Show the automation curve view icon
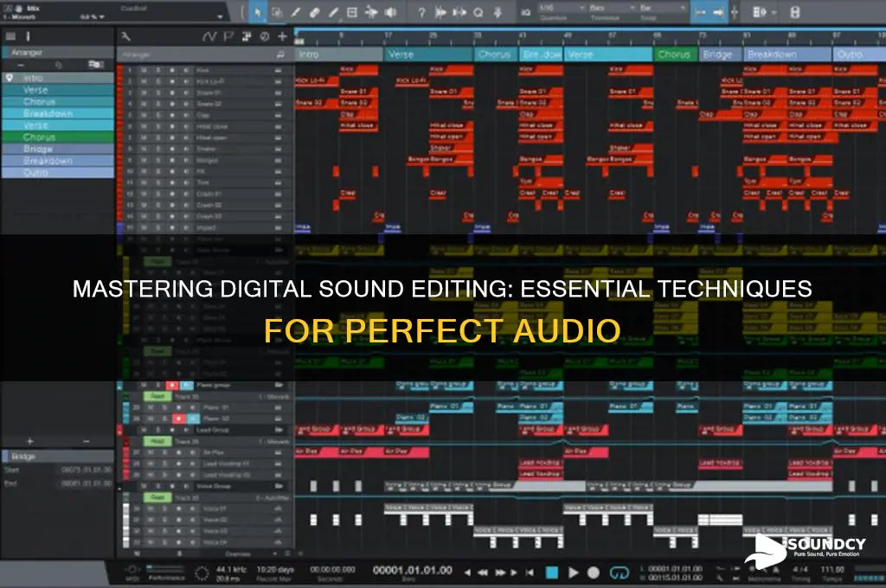 pos(209,36)
